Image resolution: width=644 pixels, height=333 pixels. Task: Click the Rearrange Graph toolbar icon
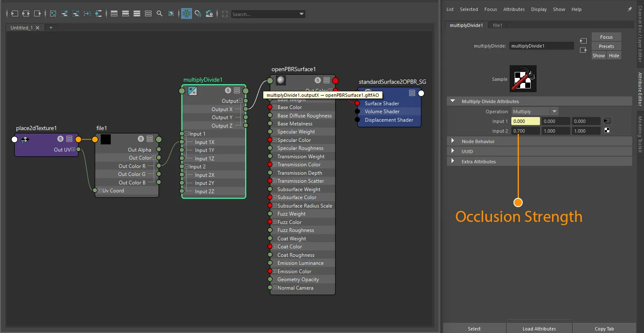click(x=87, y=13)
